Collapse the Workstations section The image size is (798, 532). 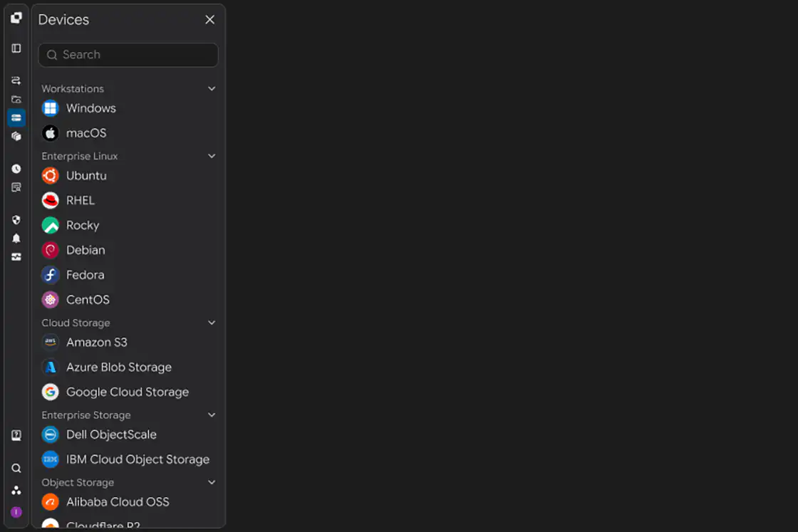[212, 88]
